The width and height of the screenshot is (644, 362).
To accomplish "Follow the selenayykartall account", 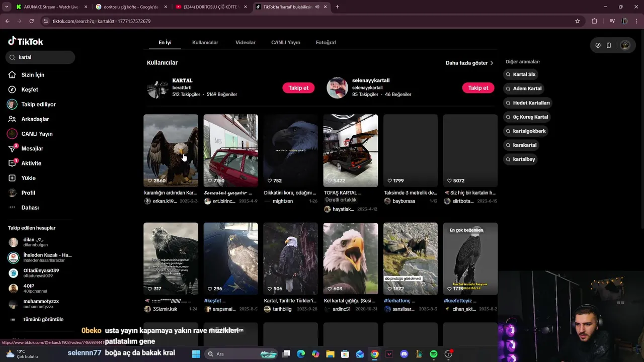I will [478, 88].
